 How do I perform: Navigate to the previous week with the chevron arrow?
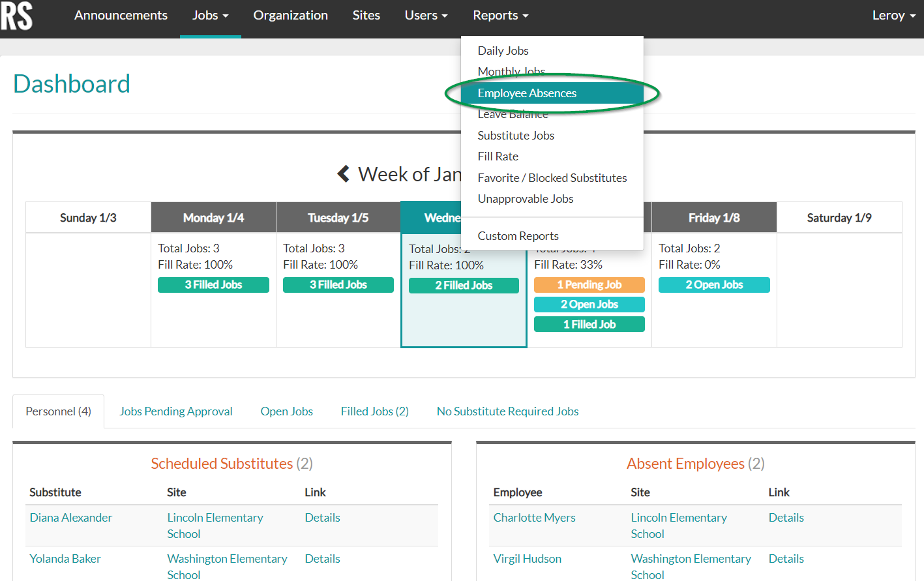coord(344,173)
